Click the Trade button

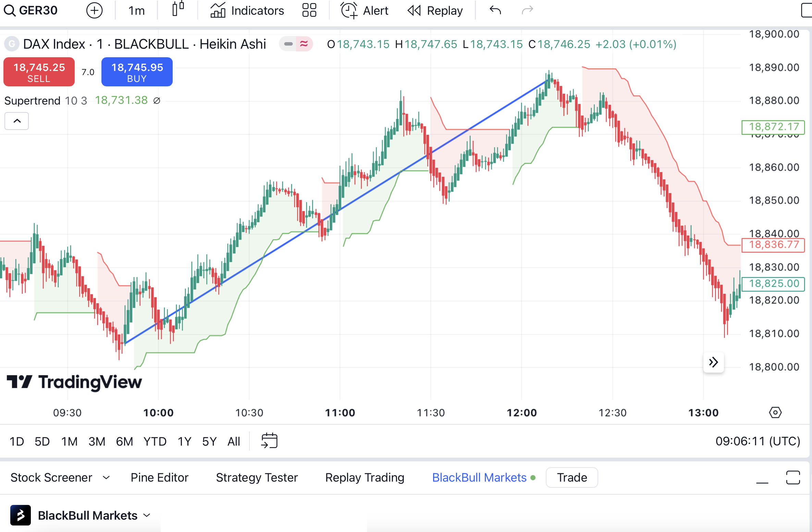[572, 477]
